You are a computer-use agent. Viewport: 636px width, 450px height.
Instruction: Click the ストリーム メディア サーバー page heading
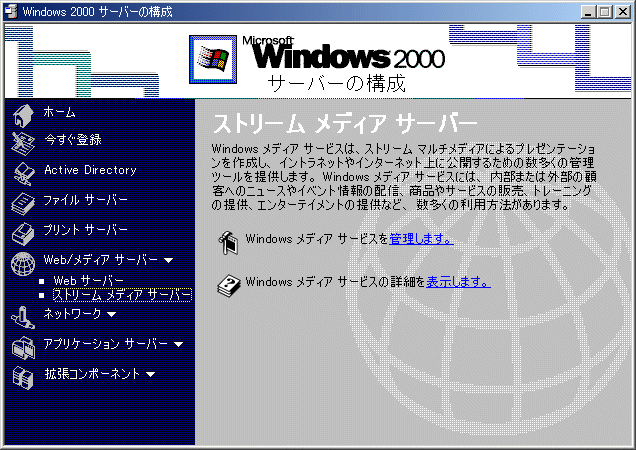(345, 123)
